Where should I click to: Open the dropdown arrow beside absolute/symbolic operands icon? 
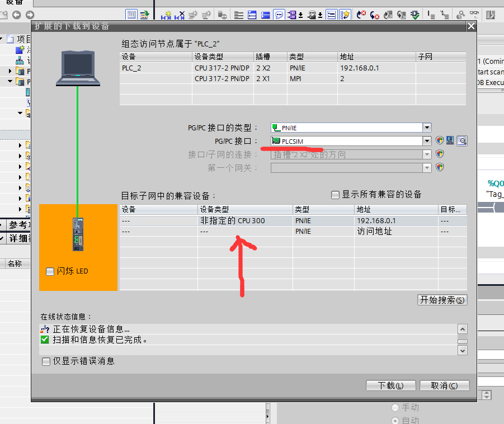click(301, 15)
